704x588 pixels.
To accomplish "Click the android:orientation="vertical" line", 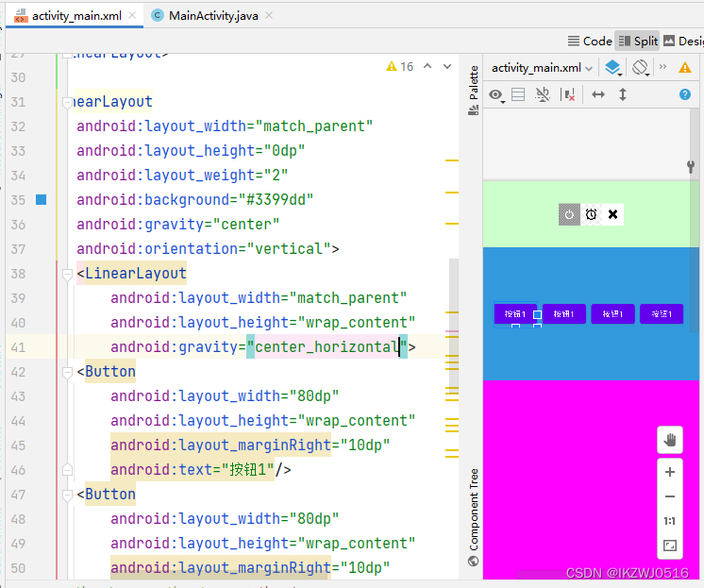I will click(x=208, y=249).
